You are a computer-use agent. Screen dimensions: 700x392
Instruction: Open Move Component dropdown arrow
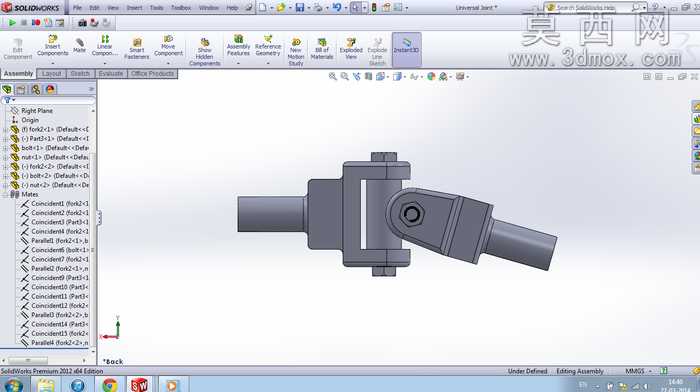point(168,63)
